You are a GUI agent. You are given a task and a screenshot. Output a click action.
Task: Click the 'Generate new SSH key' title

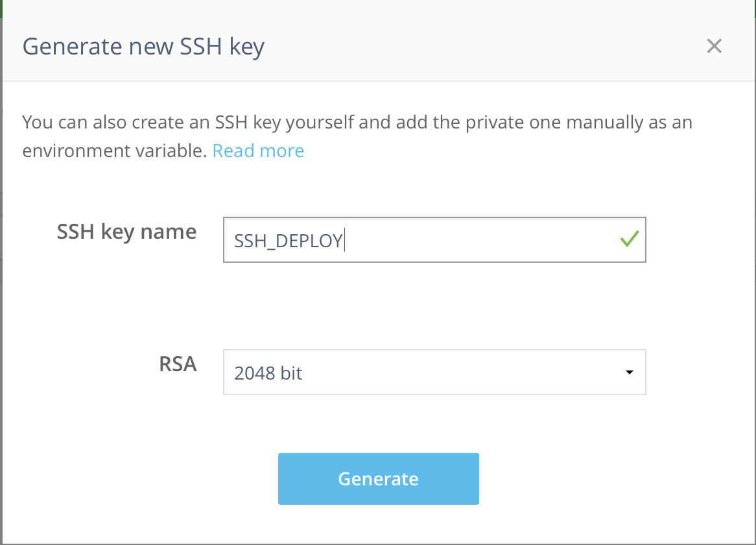pos(143,47)
